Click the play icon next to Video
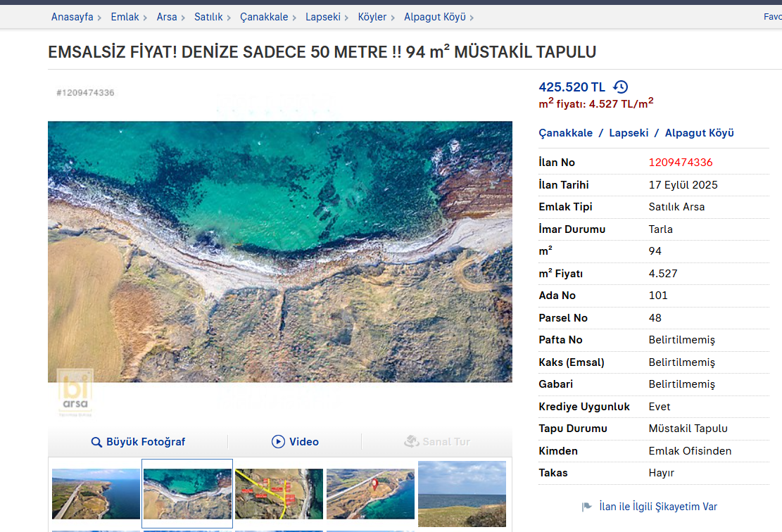 278,442
